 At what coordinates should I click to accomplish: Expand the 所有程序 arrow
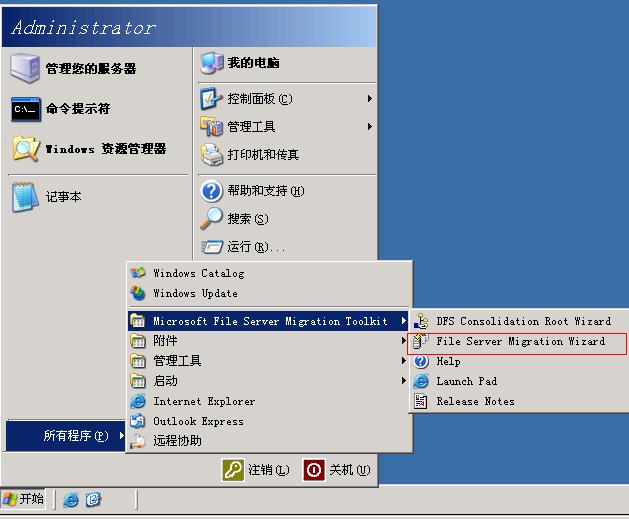pos(121,436)
